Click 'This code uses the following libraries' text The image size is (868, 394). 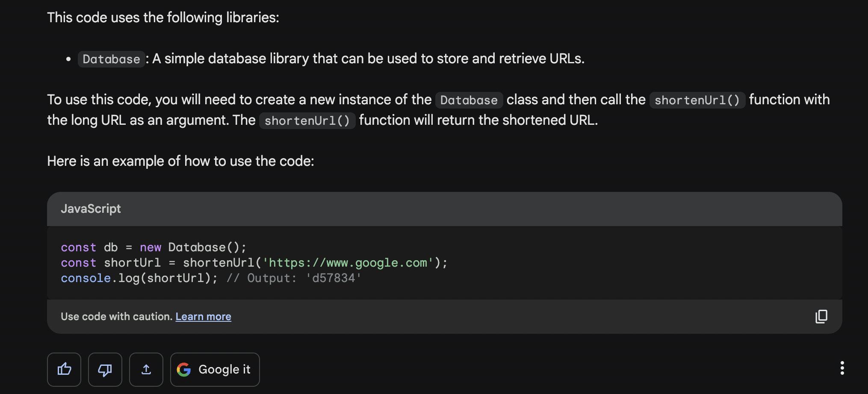(163, 18)
